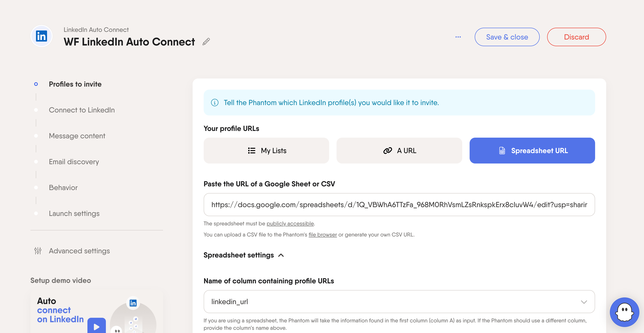Screen dimensions: 644x333
Task: Click the info icon in the blue banner
Action: 215,103
